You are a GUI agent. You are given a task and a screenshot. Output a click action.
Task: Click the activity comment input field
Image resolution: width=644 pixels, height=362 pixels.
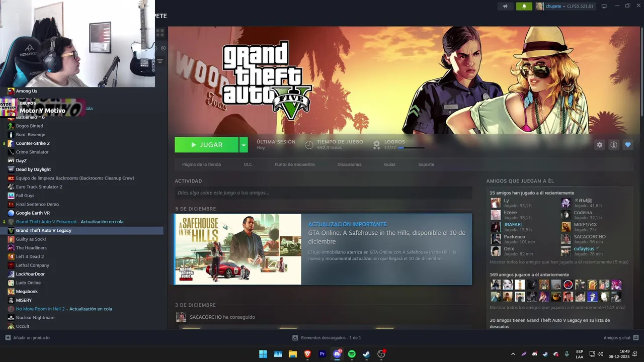click(x=323, y=193)
